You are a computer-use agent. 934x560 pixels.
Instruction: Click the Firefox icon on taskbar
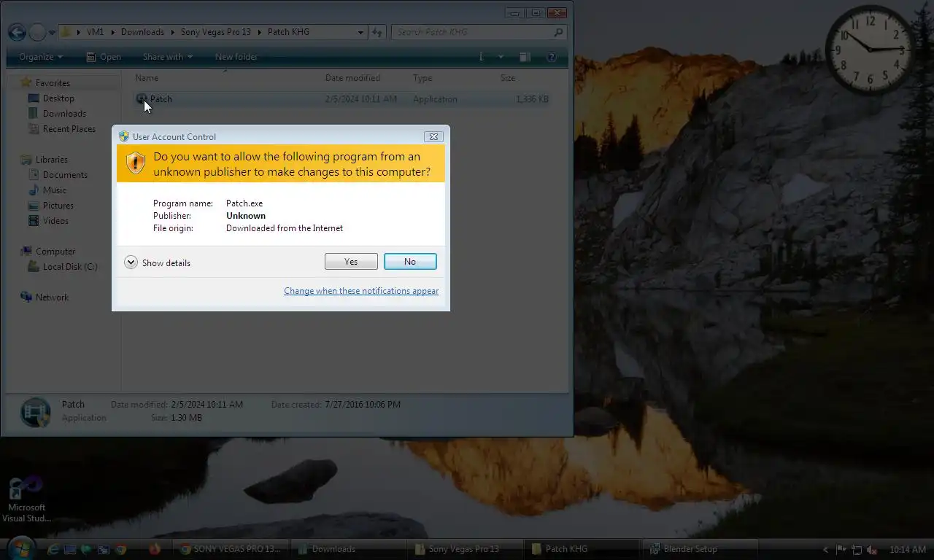click(155, 549)
